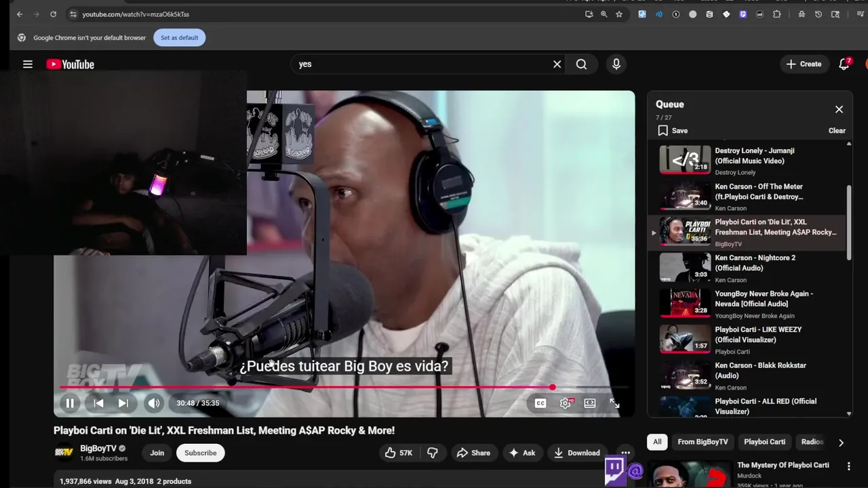Image resolution: width=868 pixels, height=488 pixels.
Task: Switch to theater mode
Action: [590, 403]
